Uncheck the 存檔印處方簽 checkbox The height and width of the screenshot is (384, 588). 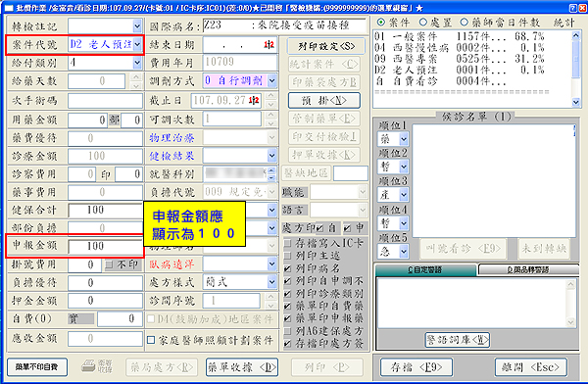click(x=287, y=343)
